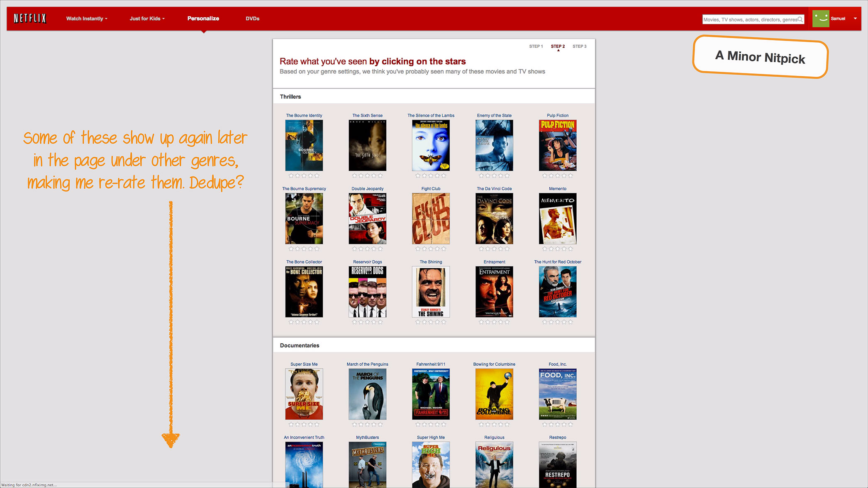The height and width of the screenshot is (488, 868).
Task: Click the Bowling for Columbine poster
Action: pyautogui.click(x=494, y=394)
